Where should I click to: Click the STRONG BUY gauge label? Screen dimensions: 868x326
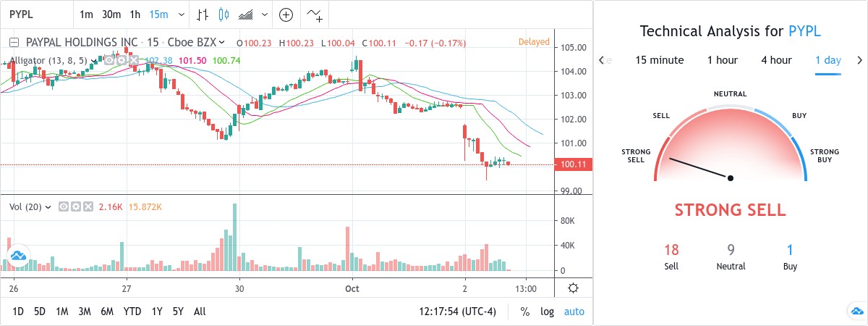point(825,155)
